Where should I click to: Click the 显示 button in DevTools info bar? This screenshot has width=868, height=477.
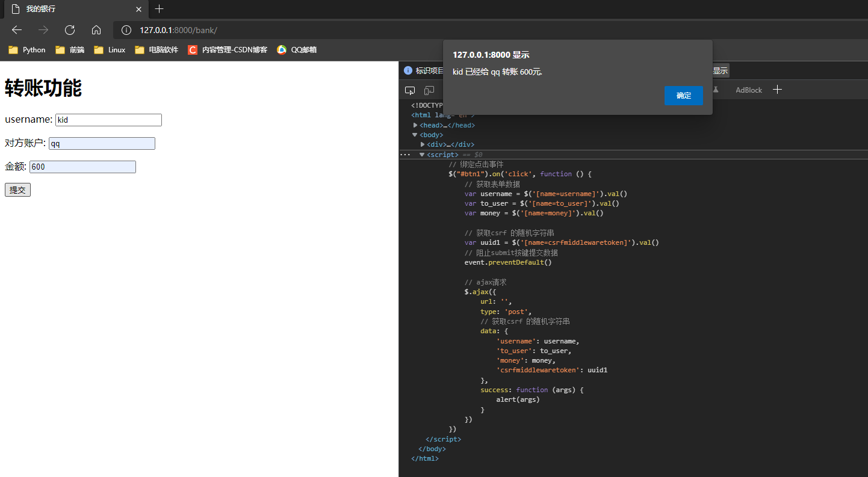click(x=720, y=70)
